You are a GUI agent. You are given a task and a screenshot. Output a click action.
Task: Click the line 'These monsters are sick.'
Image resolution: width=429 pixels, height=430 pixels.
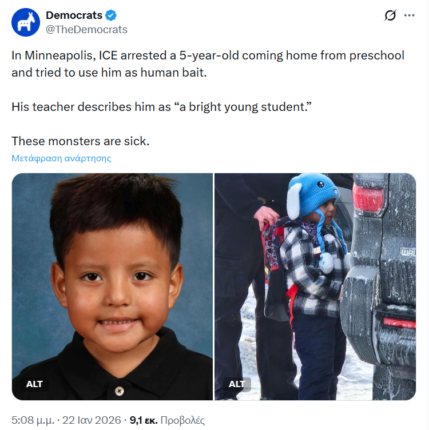click(x=80, y=141)
